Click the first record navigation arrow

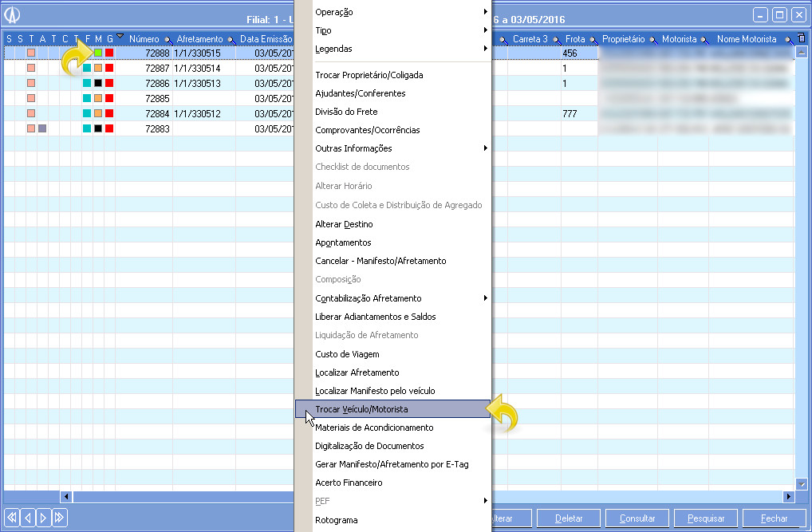pos(12,517)
